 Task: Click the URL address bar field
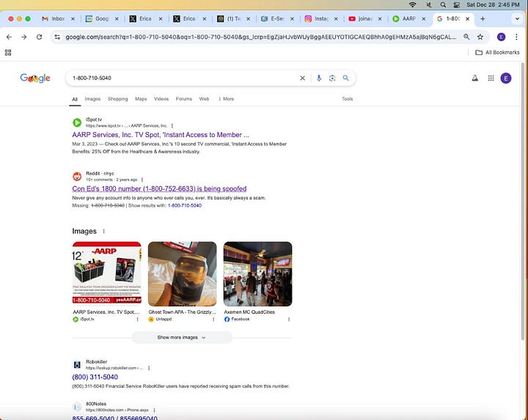tap(261, 37)
